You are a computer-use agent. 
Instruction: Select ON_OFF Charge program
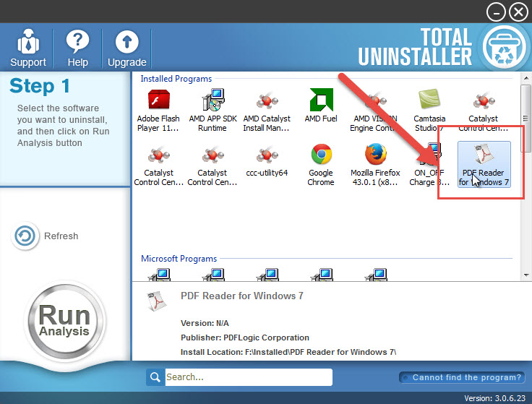pos(429,165)
